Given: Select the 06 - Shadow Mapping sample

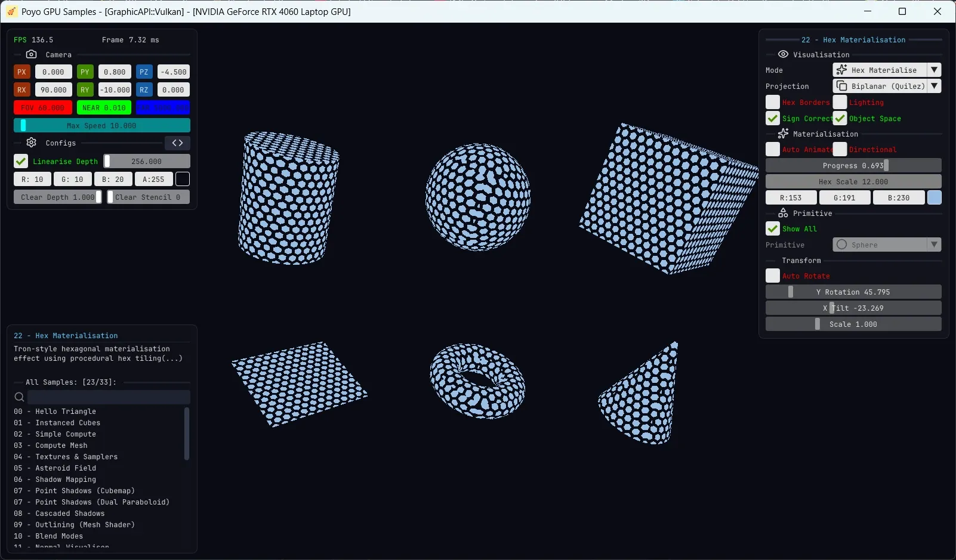Looking at the screenshot, I should click(x=55, y=479).
